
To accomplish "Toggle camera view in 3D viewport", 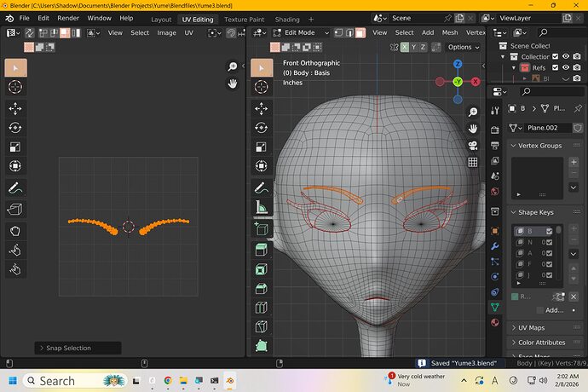I will coord(473,146).
